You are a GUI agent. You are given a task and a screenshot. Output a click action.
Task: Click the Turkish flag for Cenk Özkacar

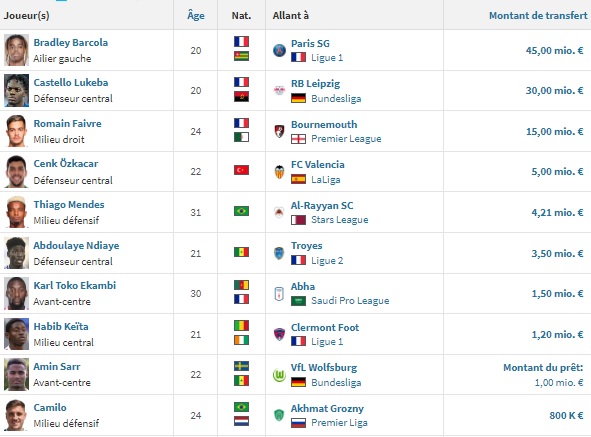click(241, 170)
